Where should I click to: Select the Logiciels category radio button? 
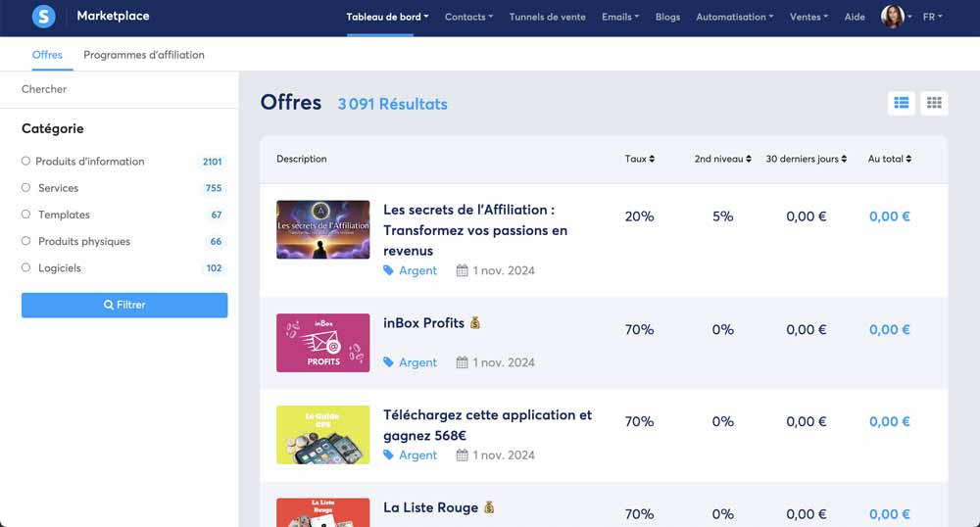(25, 267)
